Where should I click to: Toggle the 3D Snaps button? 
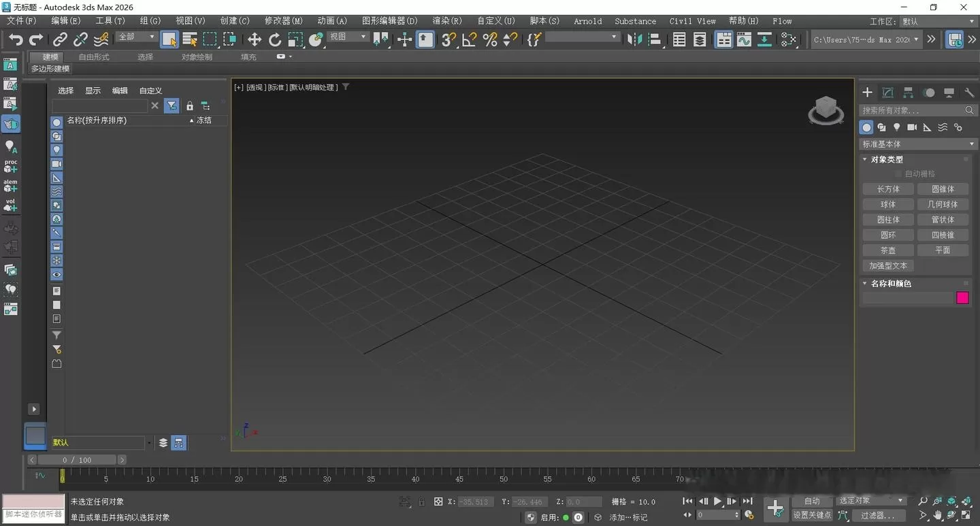pyautogui.click(x=448, y=39)
